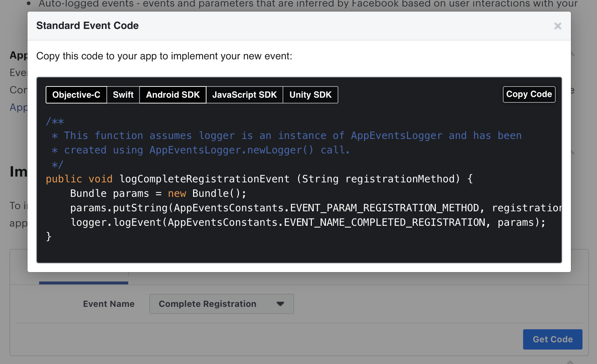Show the Unity SDK code tab

(310, 95)
